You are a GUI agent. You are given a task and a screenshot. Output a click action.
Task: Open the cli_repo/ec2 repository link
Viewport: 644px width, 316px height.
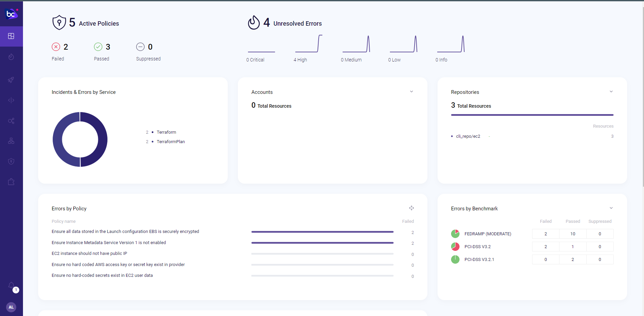(468, 136)
